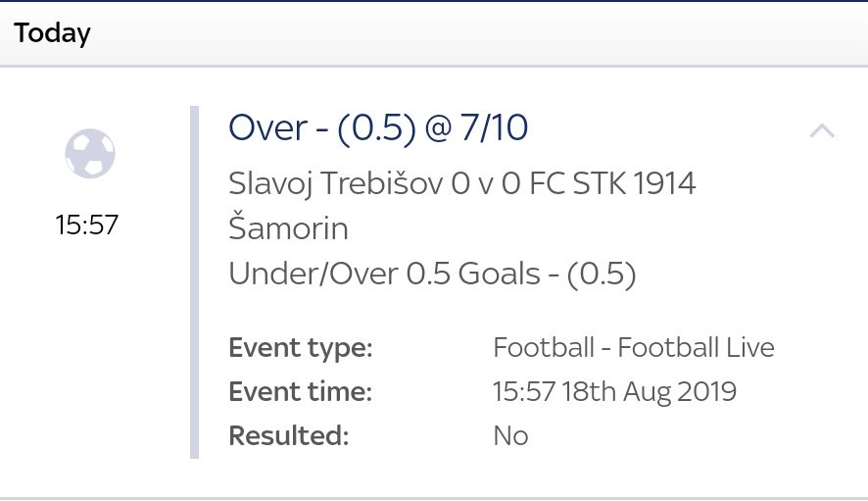Click the Šamorin team name line

tap(288, 227)
